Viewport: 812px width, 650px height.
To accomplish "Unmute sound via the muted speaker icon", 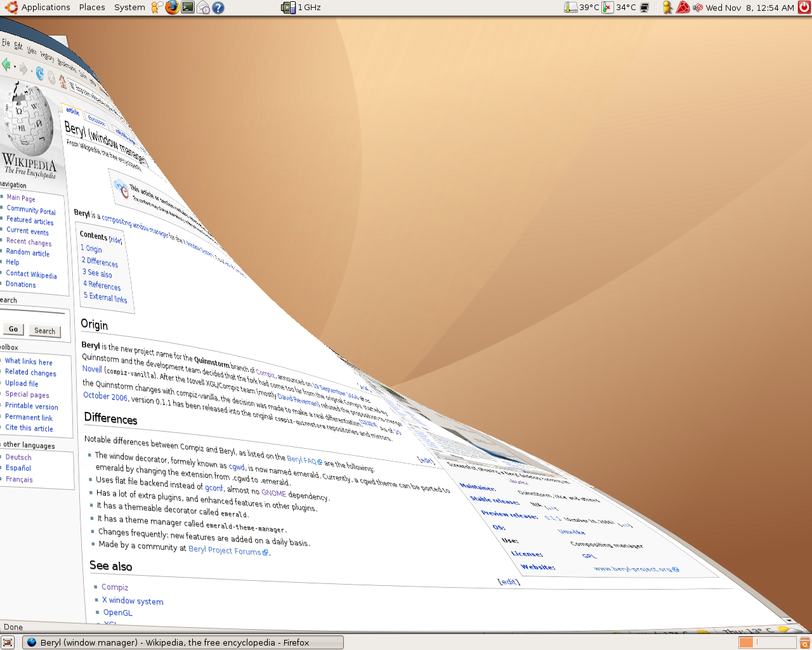I will coord(698,8).
